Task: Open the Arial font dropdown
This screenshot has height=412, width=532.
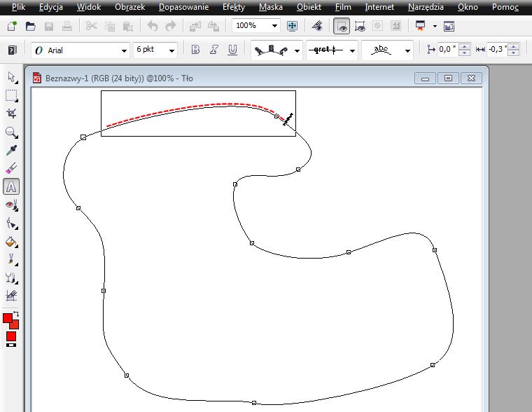Action: coord(80,50)
